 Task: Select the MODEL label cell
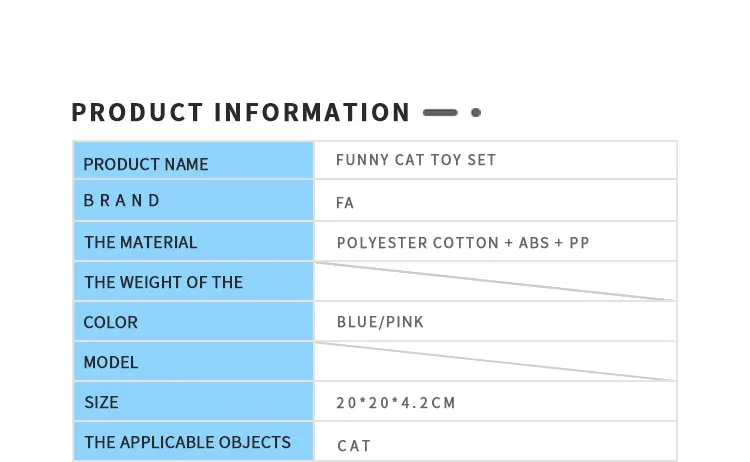click(193, 362)
